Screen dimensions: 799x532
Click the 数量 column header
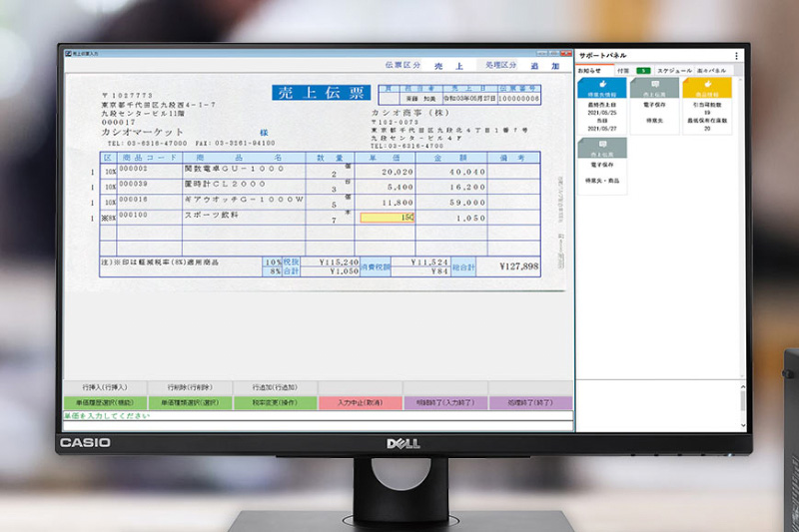[330, 158]
